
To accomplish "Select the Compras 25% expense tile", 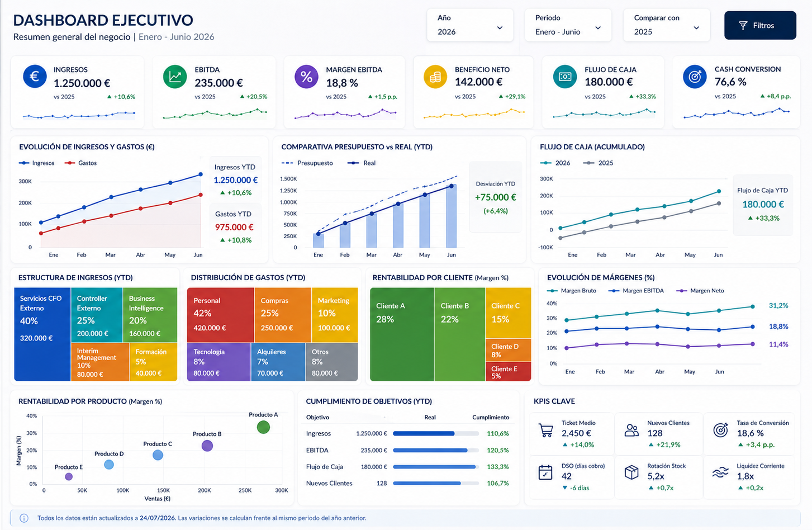I will pos(282,315).
